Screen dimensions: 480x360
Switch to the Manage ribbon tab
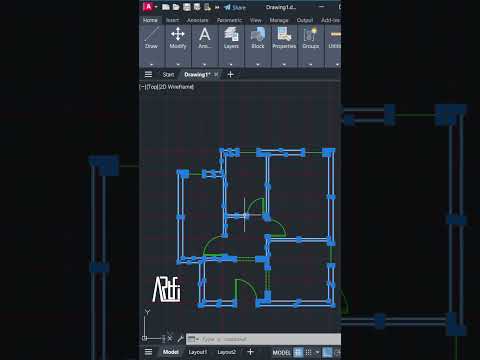click(279, 20)
